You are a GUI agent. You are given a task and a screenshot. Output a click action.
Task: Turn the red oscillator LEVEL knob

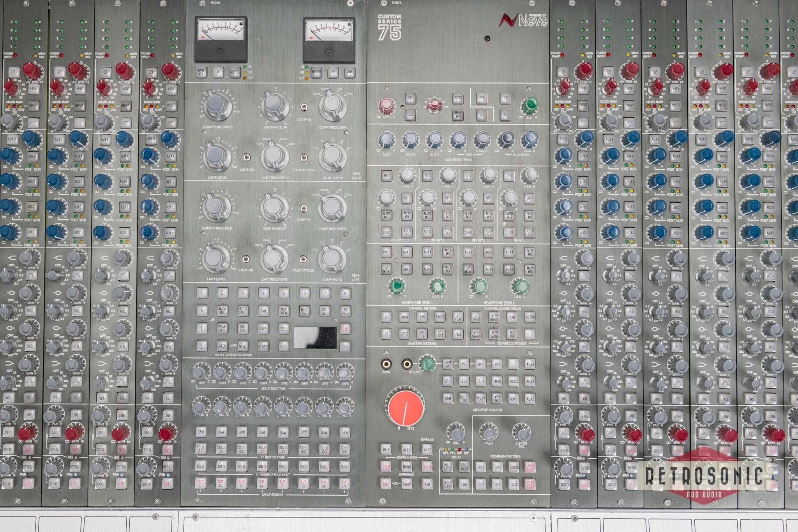tap(387, 106)
